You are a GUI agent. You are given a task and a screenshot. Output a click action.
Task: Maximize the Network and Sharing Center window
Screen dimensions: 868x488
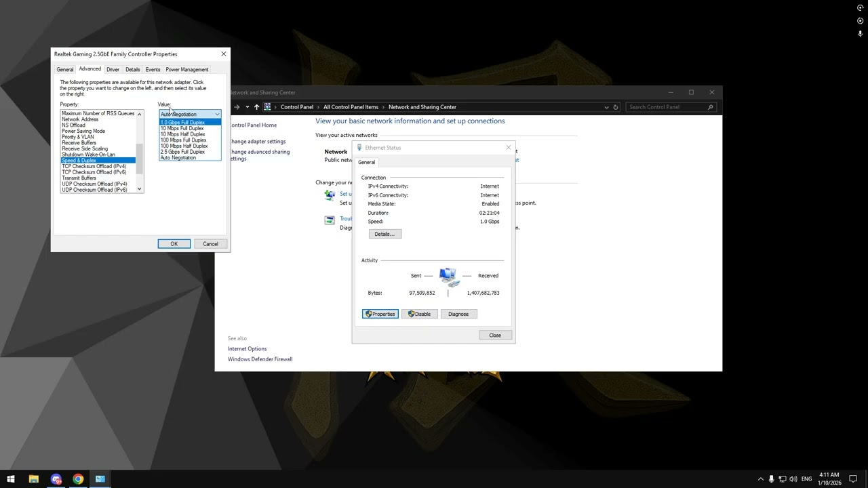(691, 92)
